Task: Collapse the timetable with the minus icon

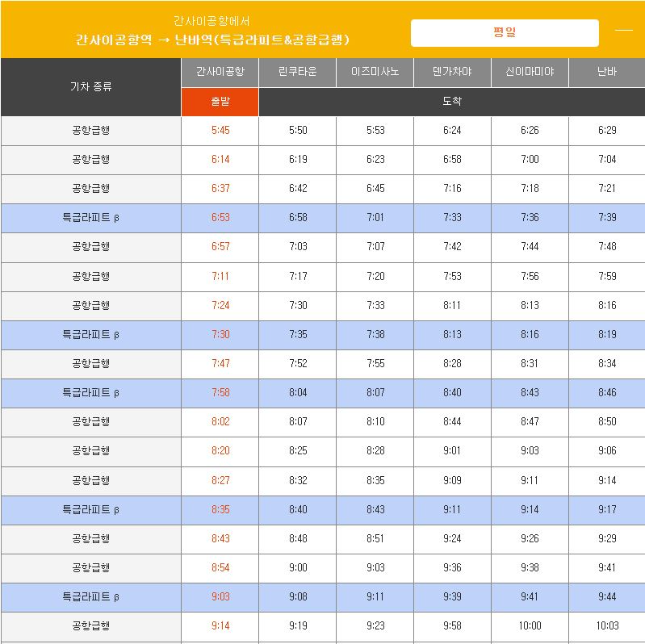Action: (624, 31)
